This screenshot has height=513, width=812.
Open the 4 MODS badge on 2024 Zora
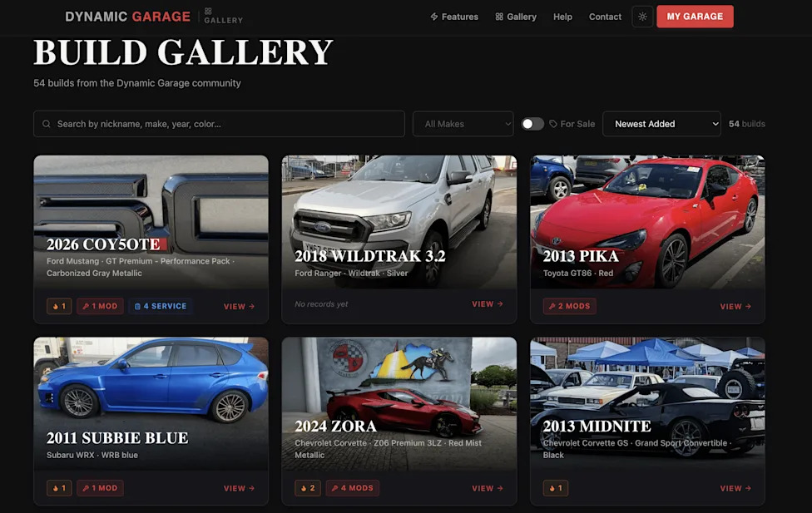[x=353, y=487]
